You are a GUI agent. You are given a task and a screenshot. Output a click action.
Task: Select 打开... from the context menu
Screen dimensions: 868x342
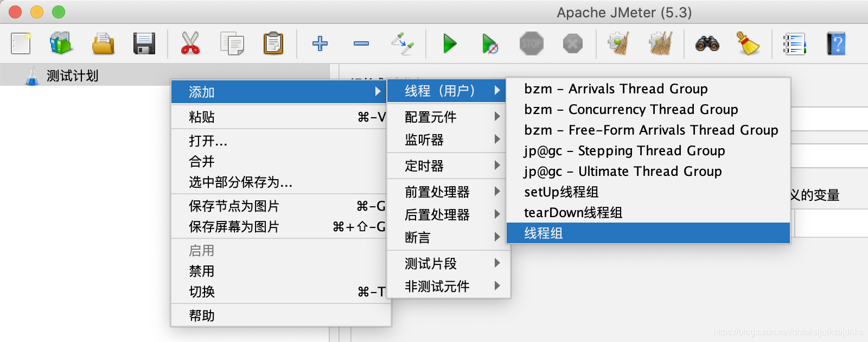click(x=279, y=141)
